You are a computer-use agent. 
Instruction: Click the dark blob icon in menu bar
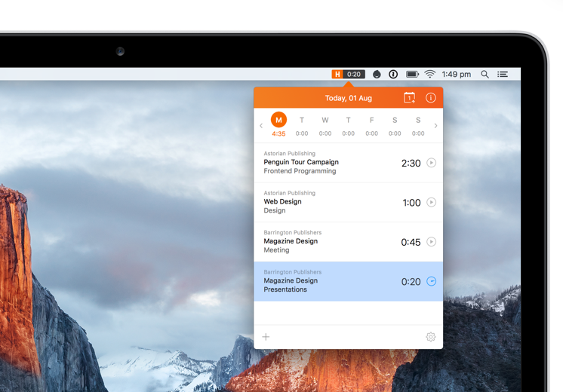pyautogui.click(x=377, y=74)
